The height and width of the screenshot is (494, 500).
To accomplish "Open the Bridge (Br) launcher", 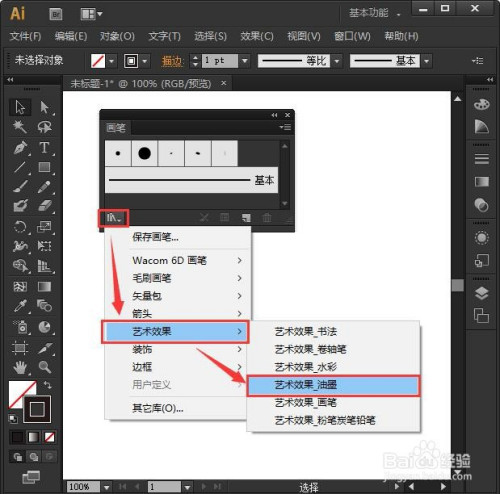I will point(56,14).
